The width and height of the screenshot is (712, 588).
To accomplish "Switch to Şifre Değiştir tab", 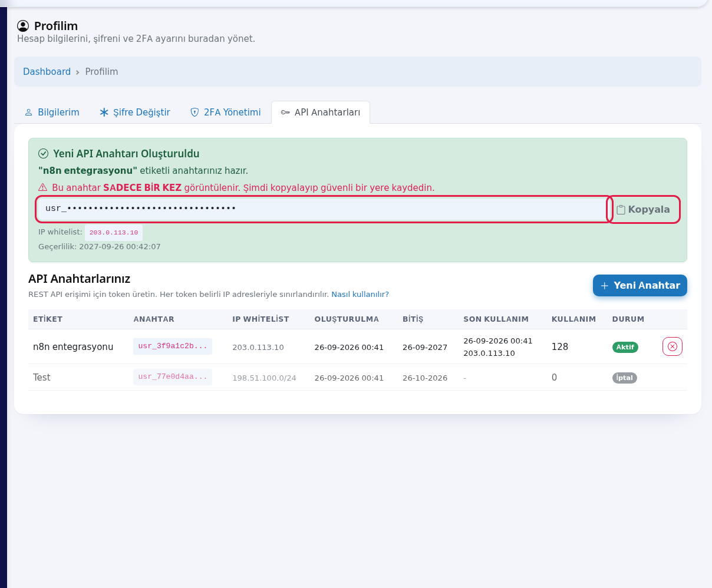I will point(135,112).
